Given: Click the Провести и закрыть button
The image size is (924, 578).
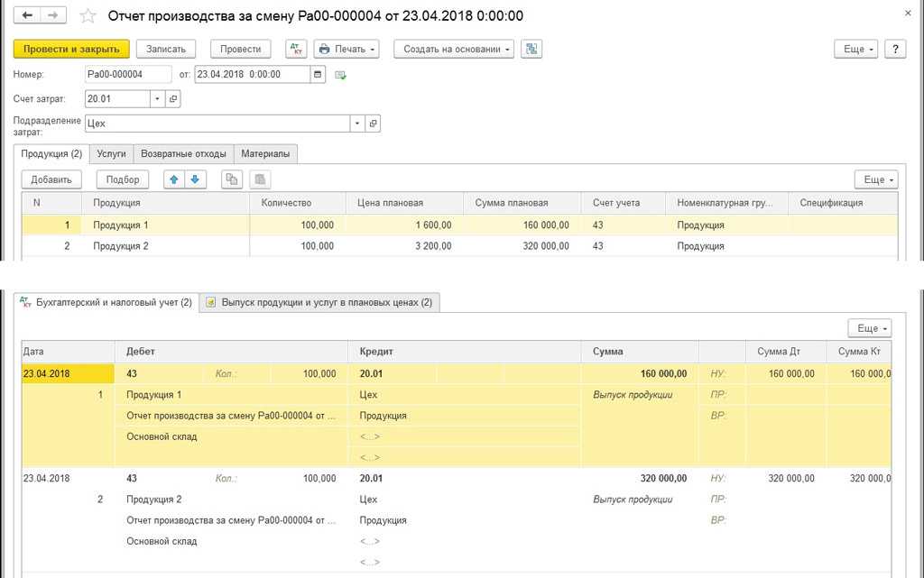Looking at the screenshot, I should (71, 49).
